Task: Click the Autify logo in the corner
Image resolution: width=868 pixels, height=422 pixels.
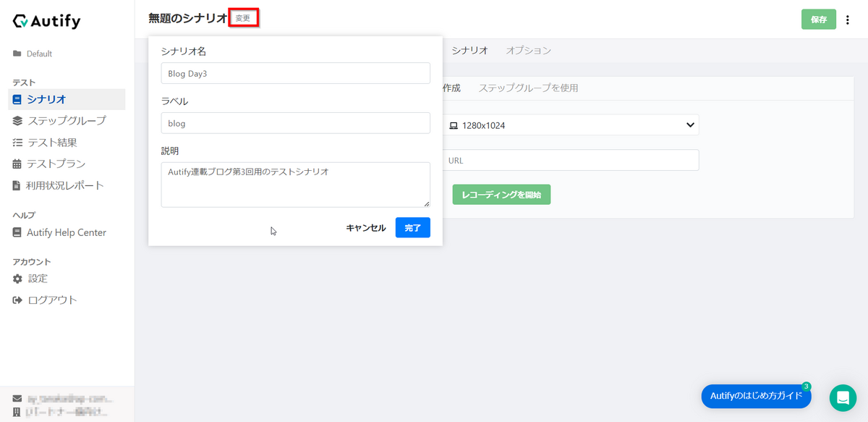Action: coord(45,21)
